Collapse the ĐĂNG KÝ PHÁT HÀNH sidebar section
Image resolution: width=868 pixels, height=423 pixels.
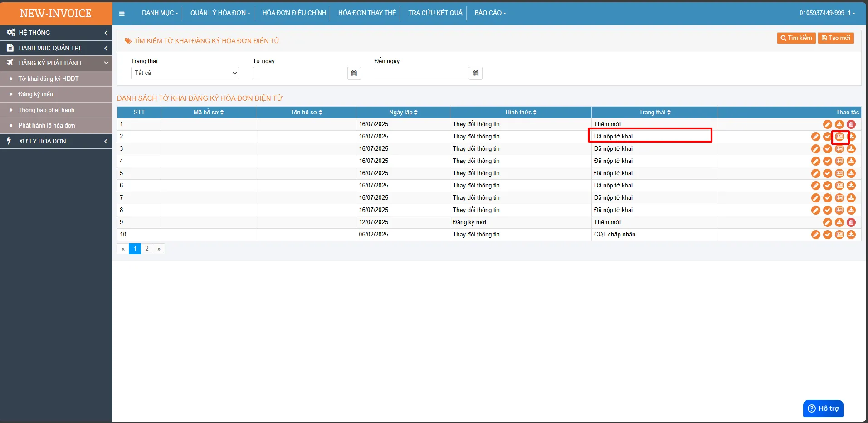pyautogui.click(x=56, y=63)
